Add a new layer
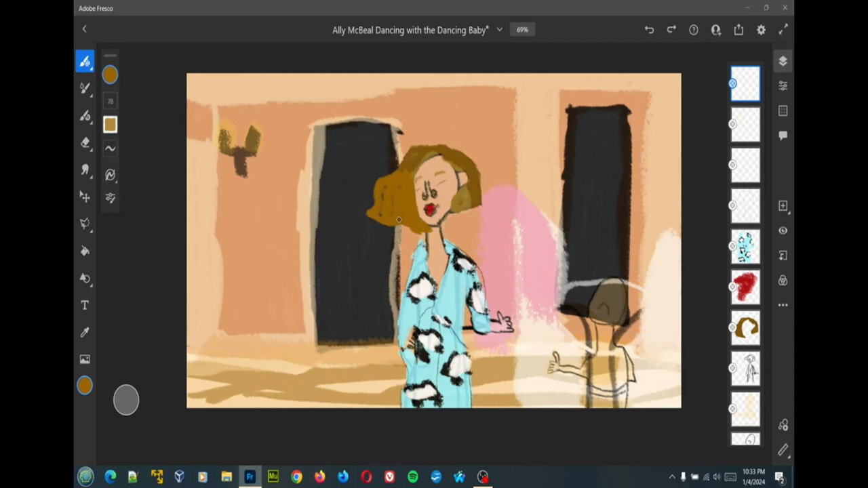 (x=783, y=205)
